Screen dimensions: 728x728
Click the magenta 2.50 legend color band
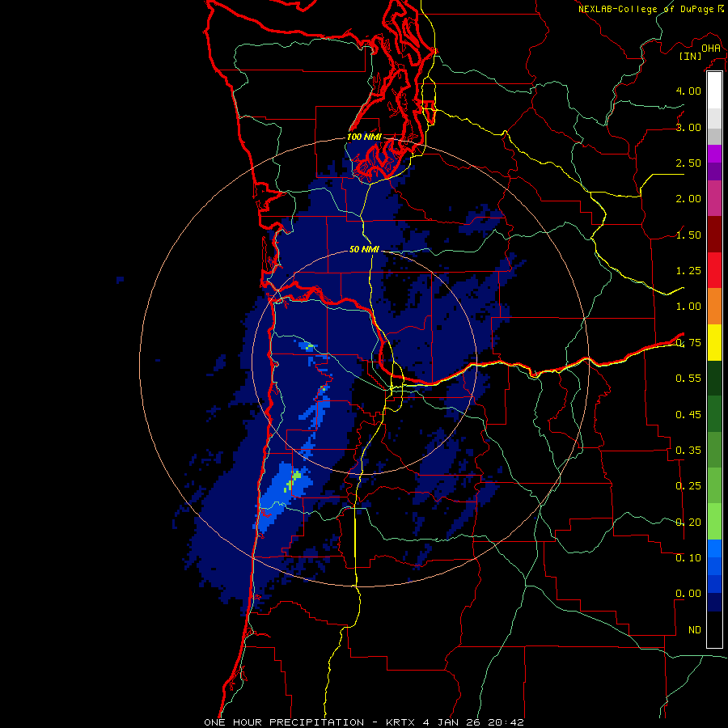714,154
